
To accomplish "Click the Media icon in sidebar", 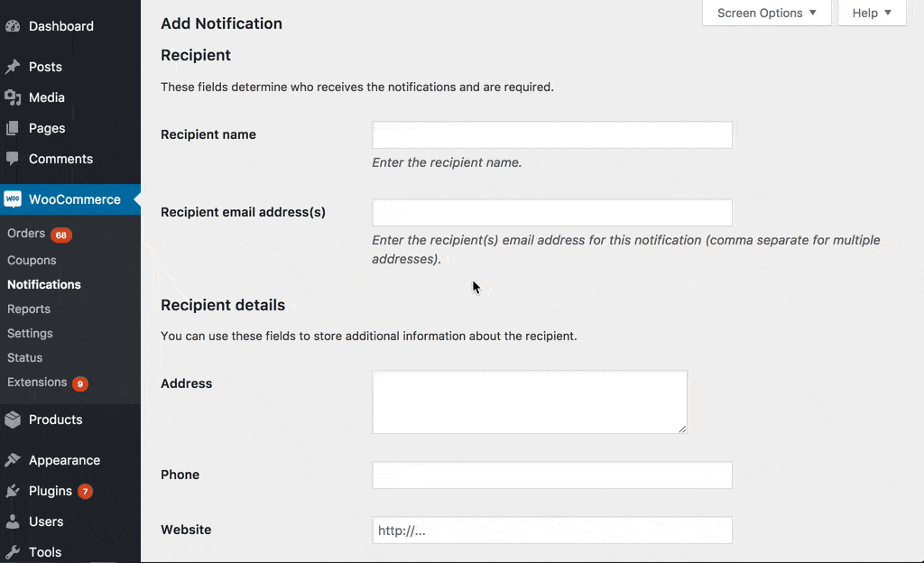I will click(13, 97).
